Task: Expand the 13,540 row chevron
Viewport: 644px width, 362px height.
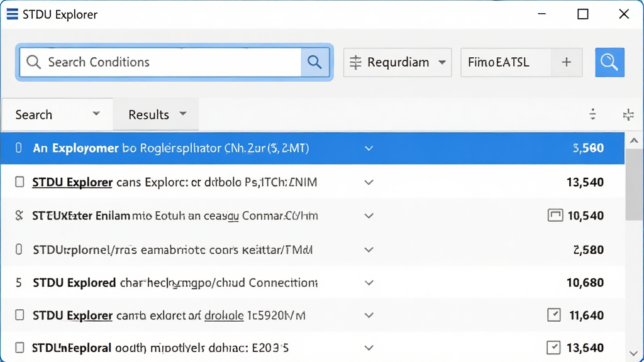Action: click(369, 182)
